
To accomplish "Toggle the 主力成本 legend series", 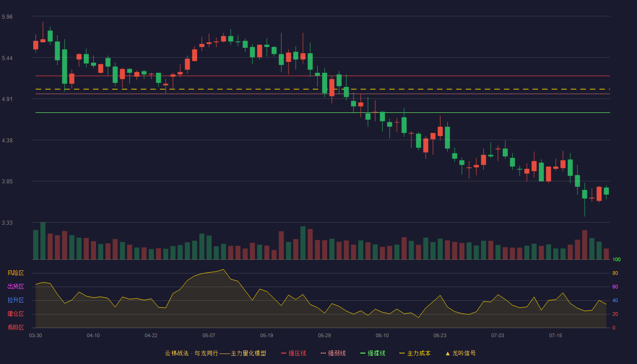I will tap(415, 353).
